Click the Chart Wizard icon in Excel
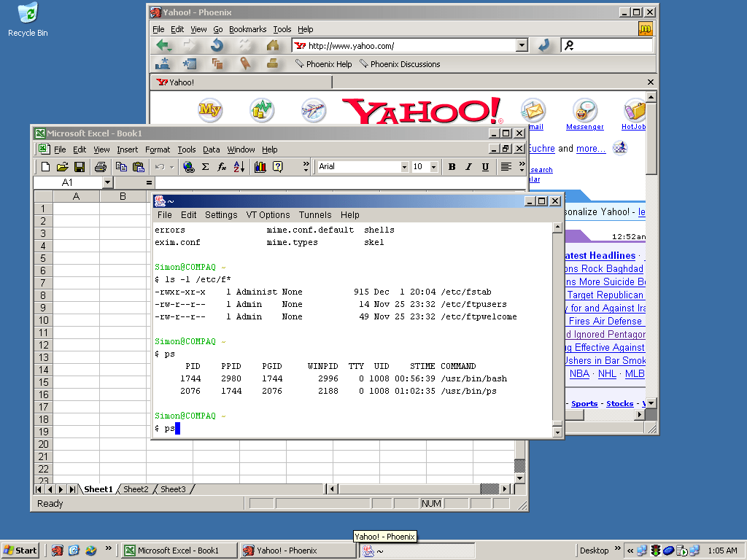 [x=260, y=167]
